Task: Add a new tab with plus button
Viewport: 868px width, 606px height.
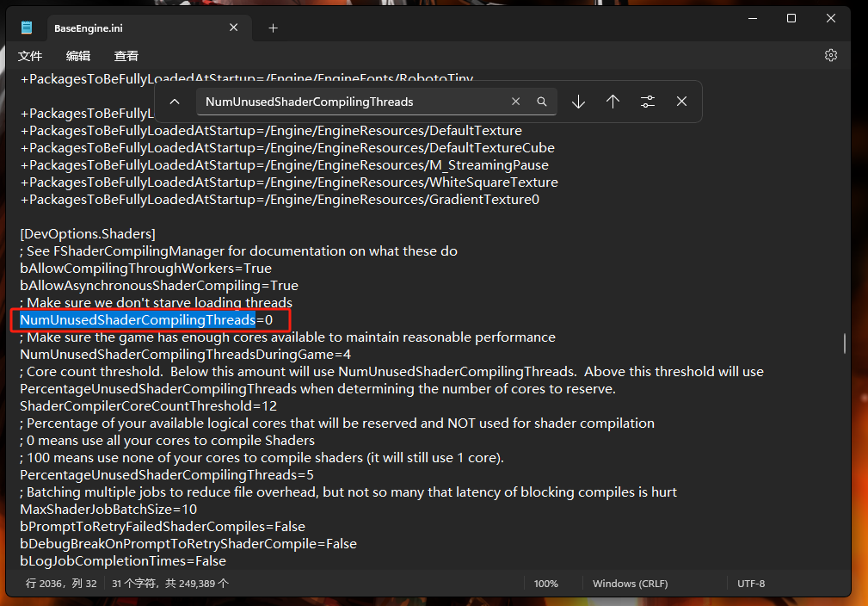Action: [273, 28]
